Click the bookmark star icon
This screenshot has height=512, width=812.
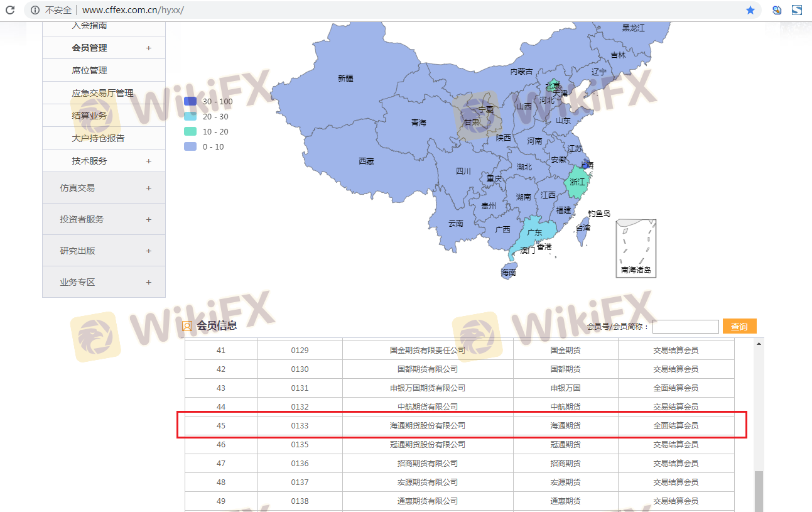[750, 10]
